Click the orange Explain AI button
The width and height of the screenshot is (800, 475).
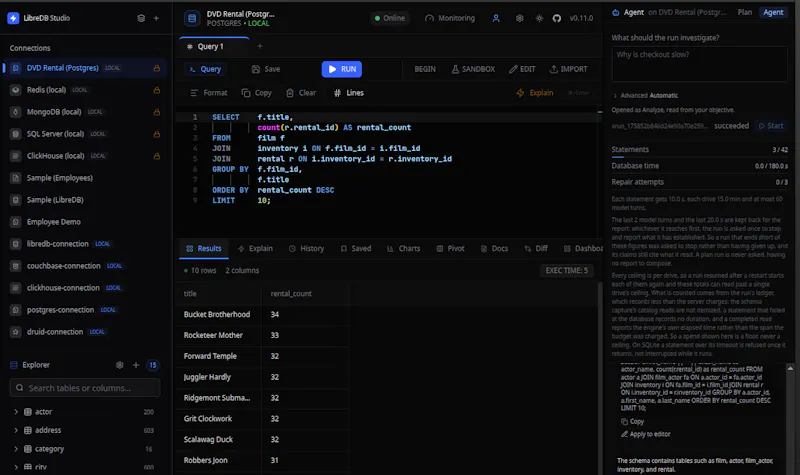[535, 93]
